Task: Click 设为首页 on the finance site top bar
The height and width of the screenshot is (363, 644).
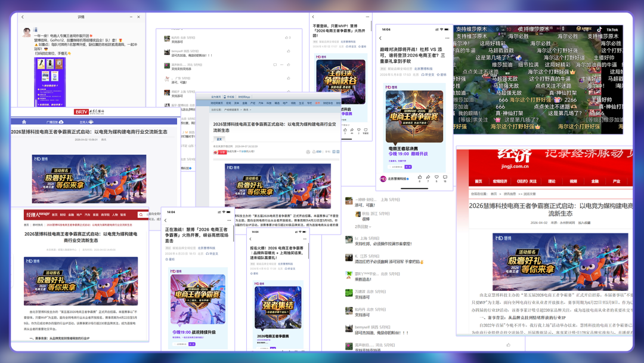Action: [x=216, y=97]
